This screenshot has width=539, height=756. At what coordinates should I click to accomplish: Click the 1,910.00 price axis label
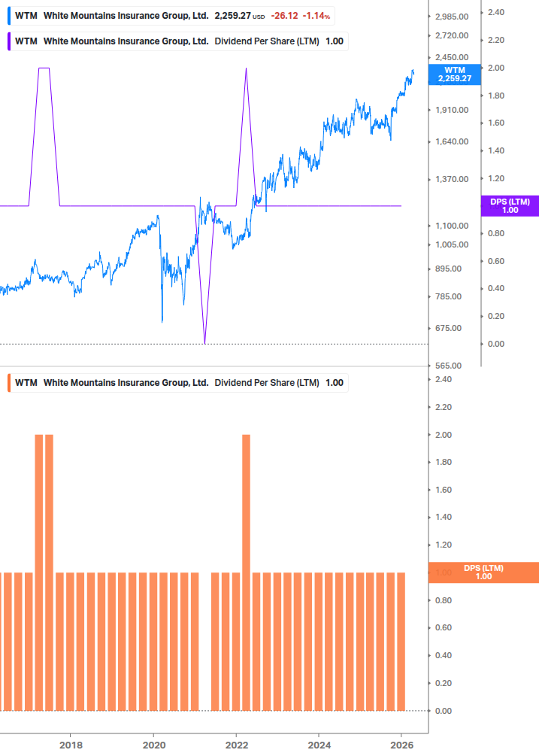pos(452,110)
